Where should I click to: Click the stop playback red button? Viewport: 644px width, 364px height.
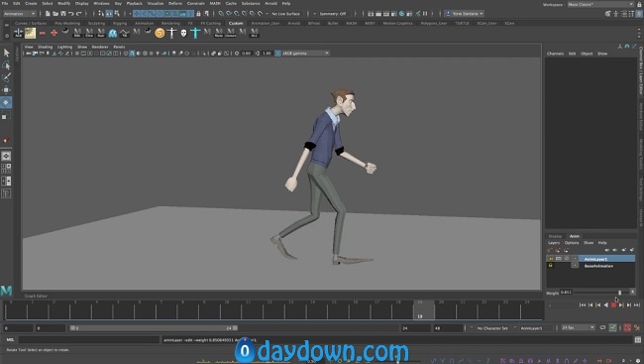(x=613, y=304)
